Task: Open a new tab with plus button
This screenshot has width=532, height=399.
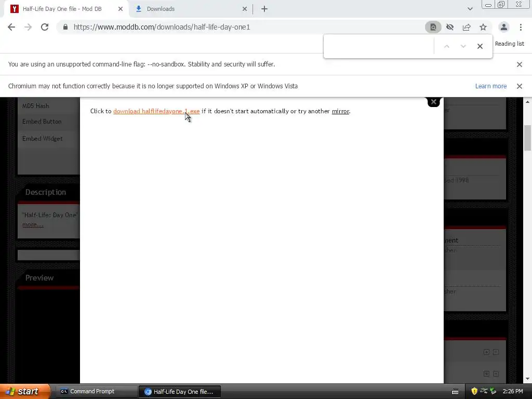Action: (264, 9)
